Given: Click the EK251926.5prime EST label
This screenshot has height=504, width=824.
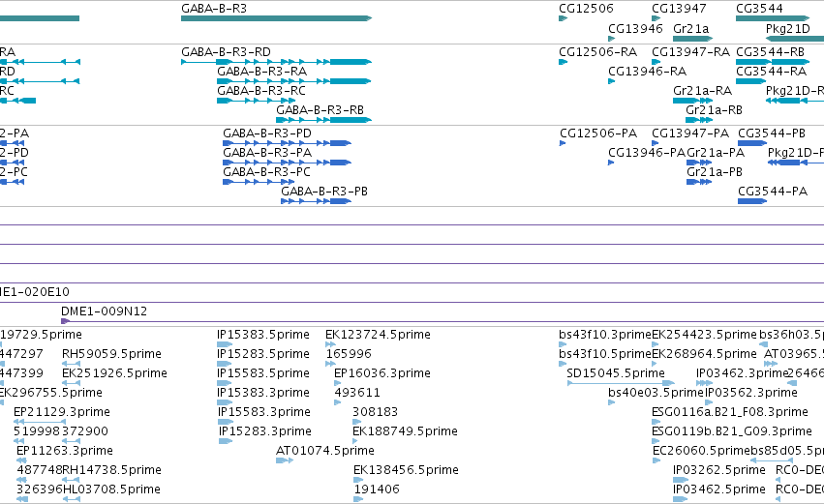Looking at the screenshot, I should (x=114, y=373).
